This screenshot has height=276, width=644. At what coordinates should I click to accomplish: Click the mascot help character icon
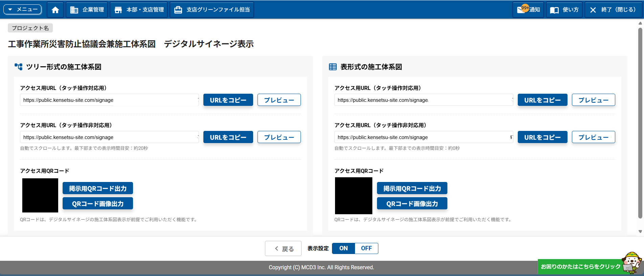(x=631, y=262)
